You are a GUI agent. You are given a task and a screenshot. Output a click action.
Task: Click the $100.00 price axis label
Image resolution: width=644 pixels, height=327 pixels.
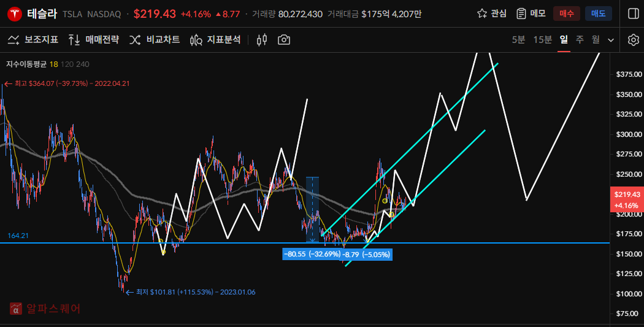click(x=629, y=294)
